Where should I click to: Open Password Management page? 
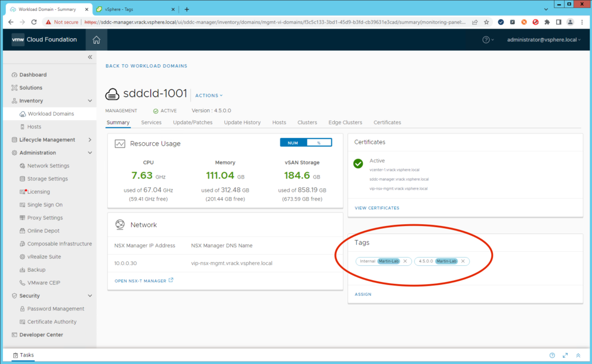click(x=55, y=309)
